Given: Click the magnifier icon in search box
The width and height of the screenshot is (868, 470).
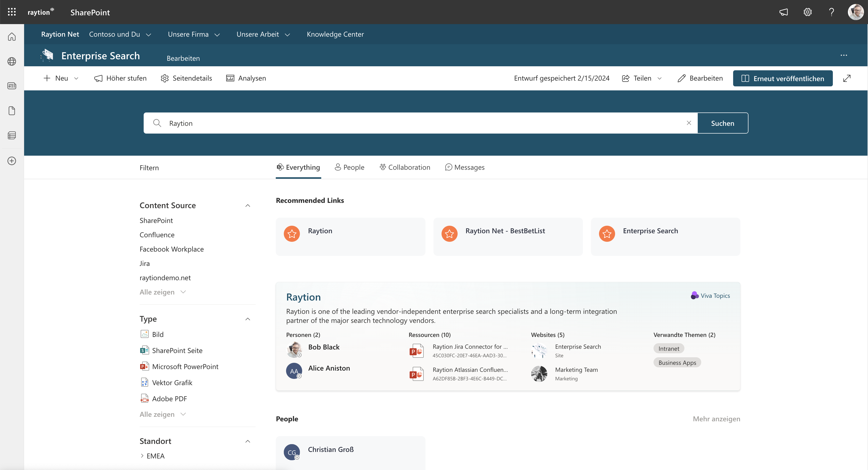Looking at the screenshot, I should 157,123.
